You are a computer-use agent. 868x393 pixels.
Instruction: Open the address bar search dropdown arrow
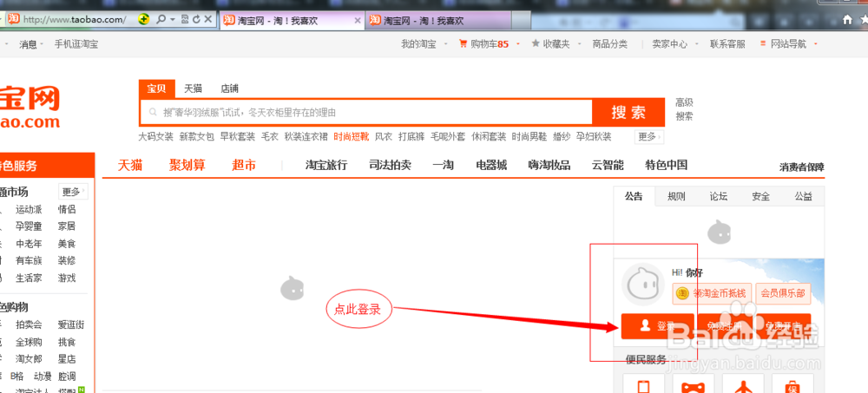click(x=172, y=19)
